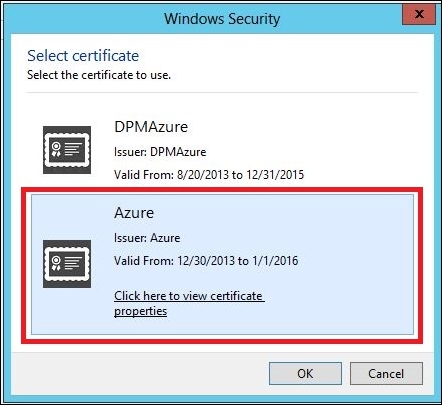Screen dimensions: 442x405
Task: Close the Windows Security dialog
Action: 419,14
